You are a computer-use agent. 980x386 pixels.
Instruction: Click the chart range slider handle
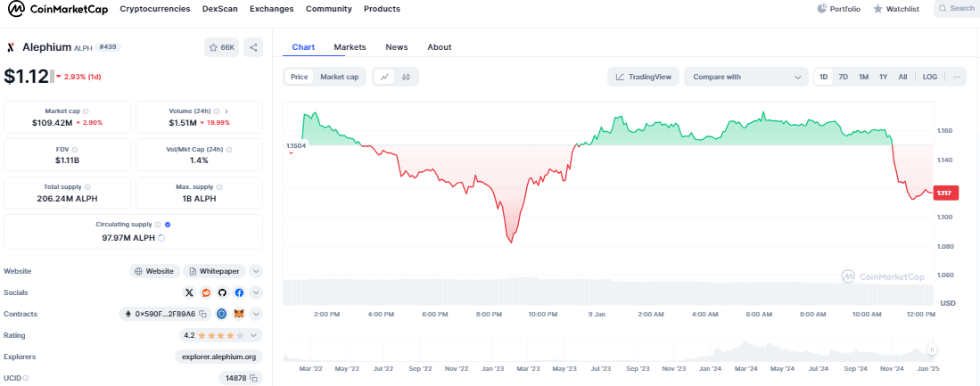pos(930,349)
